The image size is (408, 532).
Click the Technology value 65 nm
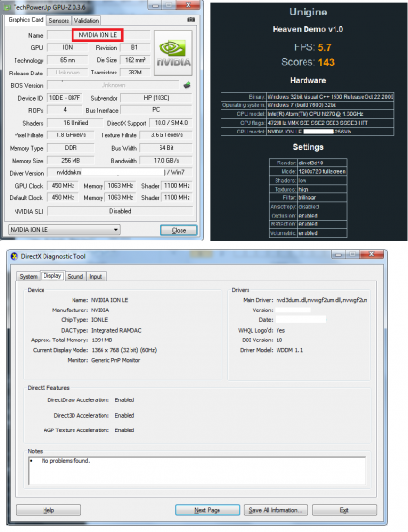(68, 60)
